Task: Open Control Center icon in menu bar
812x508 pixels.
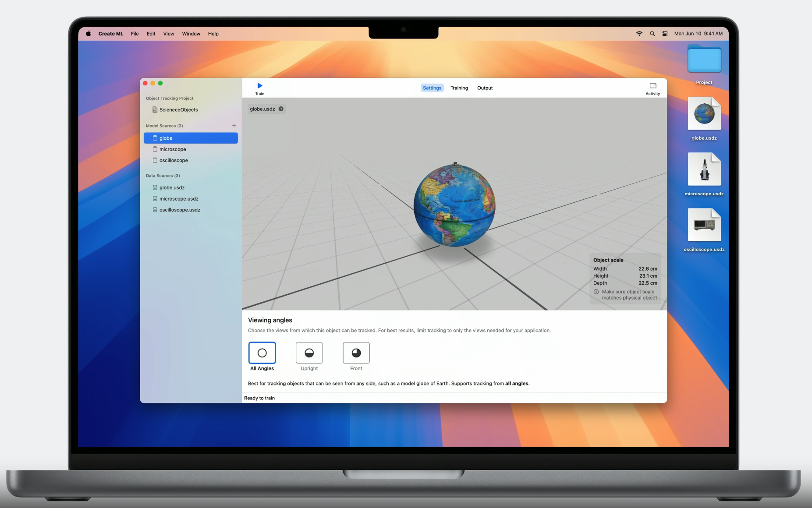Action: 665,34
